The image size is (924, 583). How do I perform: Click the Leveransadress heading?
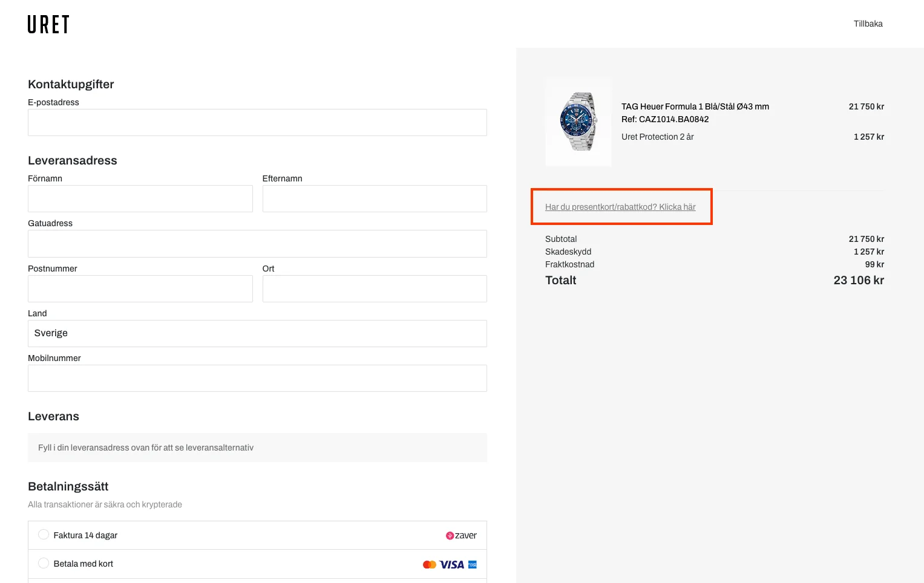click(x=73, y=160)
